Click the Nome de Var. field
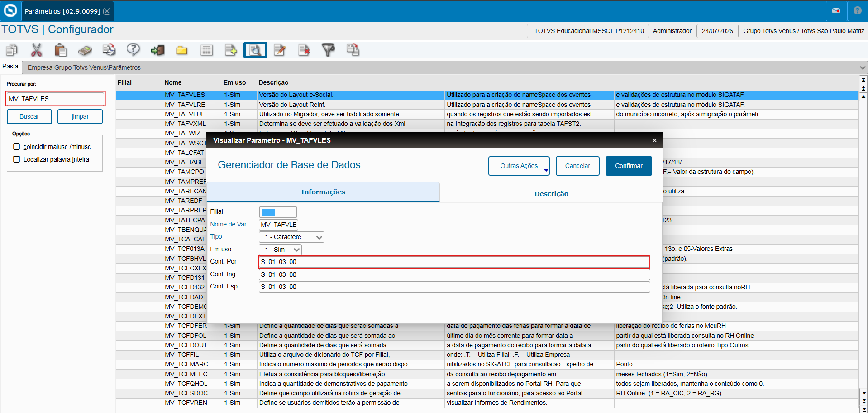The image size is (868, 413). pyautogui.click(x=278, y=225)
